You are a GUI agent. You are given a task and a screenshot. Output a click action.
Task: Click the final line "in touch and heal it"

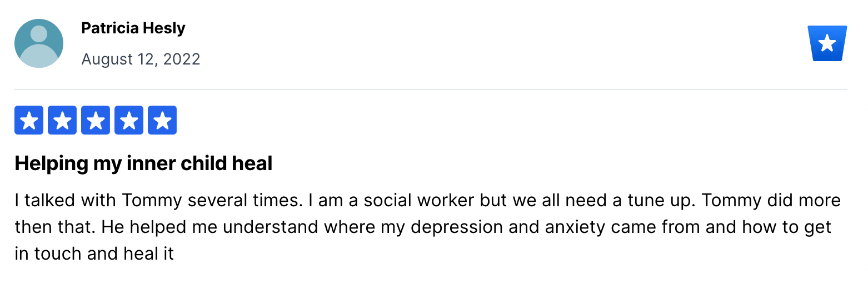click(x=94, y=254)
